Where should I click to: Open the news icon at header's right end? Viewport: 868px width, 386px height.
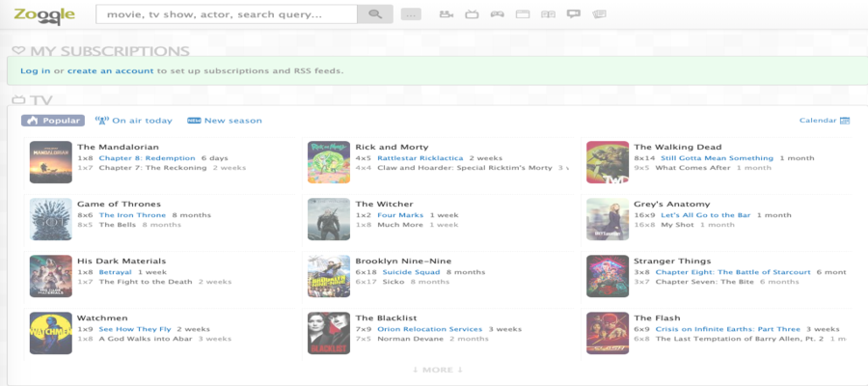pyautogui.click(x=600, y=14)
